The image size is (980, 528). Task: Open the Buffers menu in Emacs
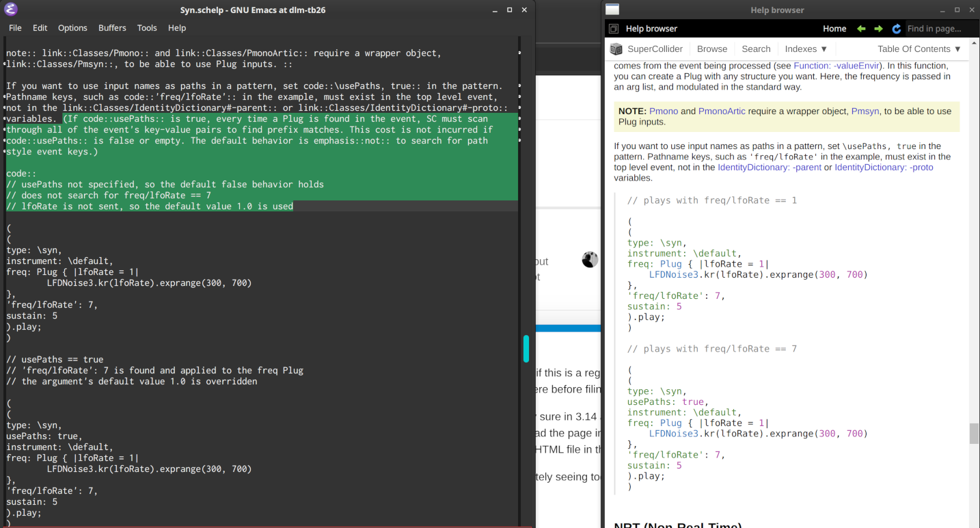click(x=112, y=28)
